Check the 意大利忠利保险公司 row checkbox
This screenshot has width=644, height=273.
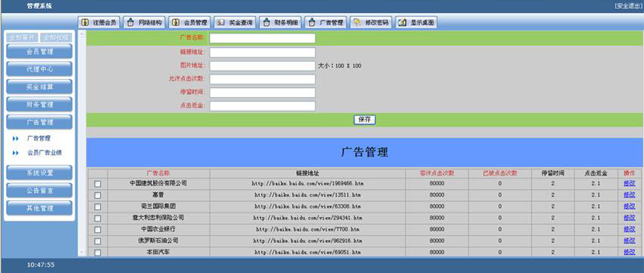coord(98,219)
